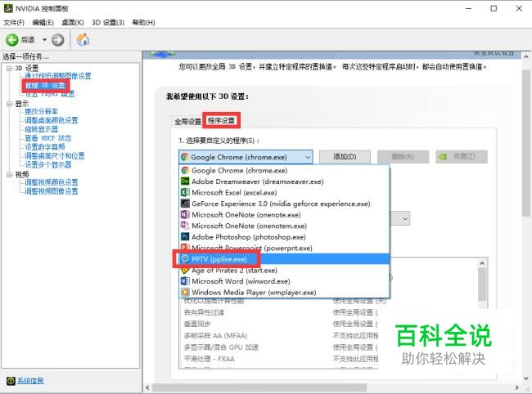532x394 pixels.
Task: Click the NVIDIA logo in title bar
Action: click(x=8, y=8)
